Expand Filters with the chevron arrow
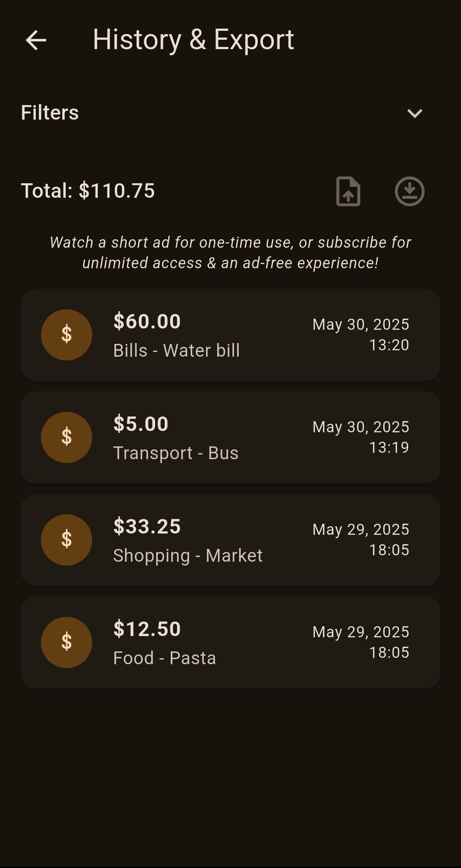The width and height of the screenshot is (461, 868). click(414, 113)
